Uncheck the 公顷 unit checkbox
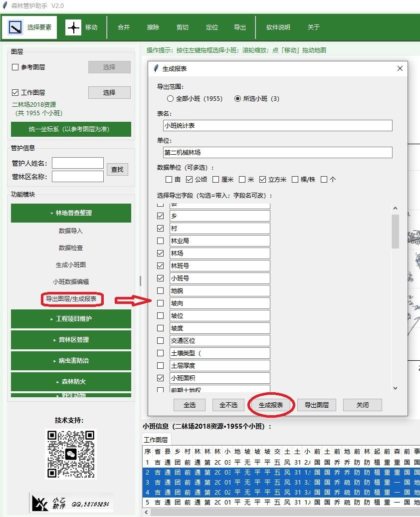420x517 pixels. (189, 179)
